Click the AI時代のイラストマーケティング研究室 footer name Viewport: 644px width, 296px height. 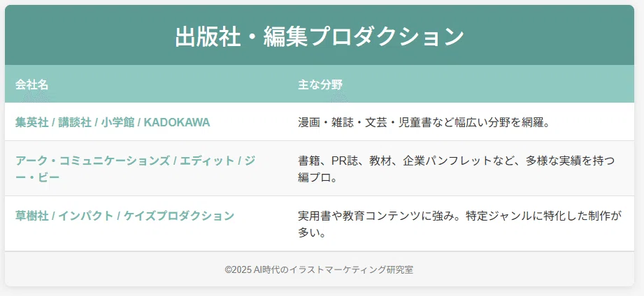coord(334,269)
